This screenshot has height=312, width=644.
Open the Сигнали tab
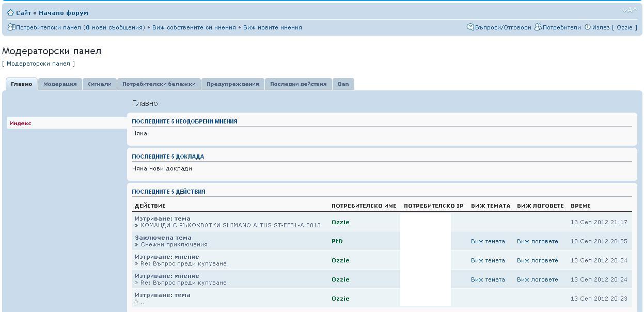click(99, 84)
